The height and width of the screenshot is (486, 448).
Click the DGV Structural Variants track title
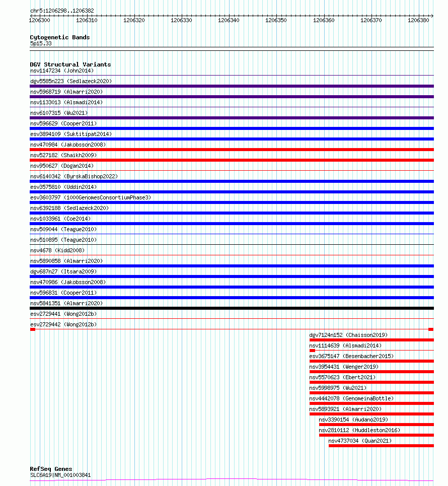(70, 64)
